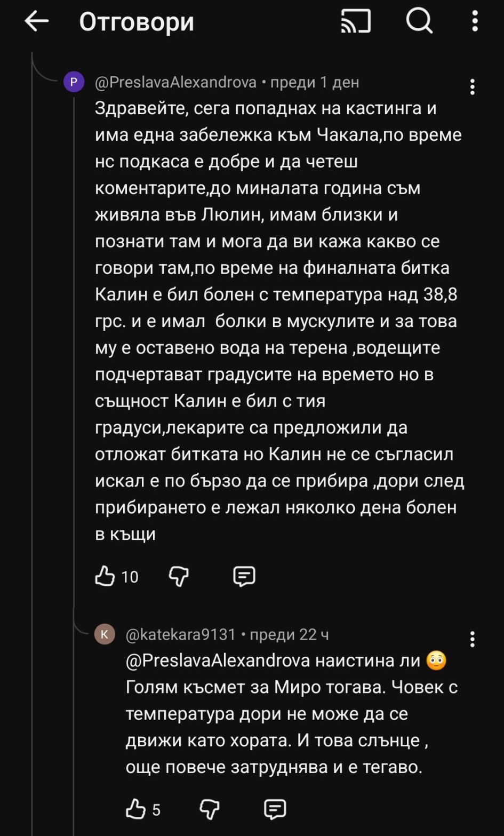Go back using the arrow icon
Image resolution: width=504 pixels, height=836 pixels.
[x=37, y=22]
